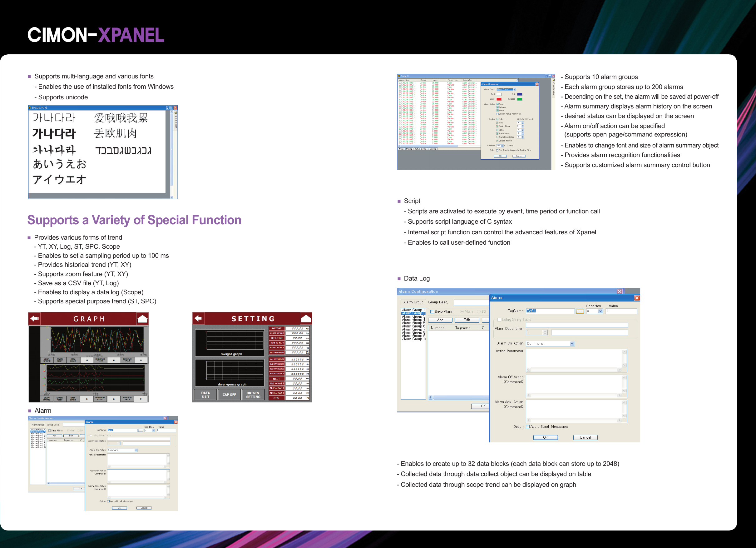Click the Tagname column header in the large Alarm Configuration
Screen dimensions: 756x548
463,328
